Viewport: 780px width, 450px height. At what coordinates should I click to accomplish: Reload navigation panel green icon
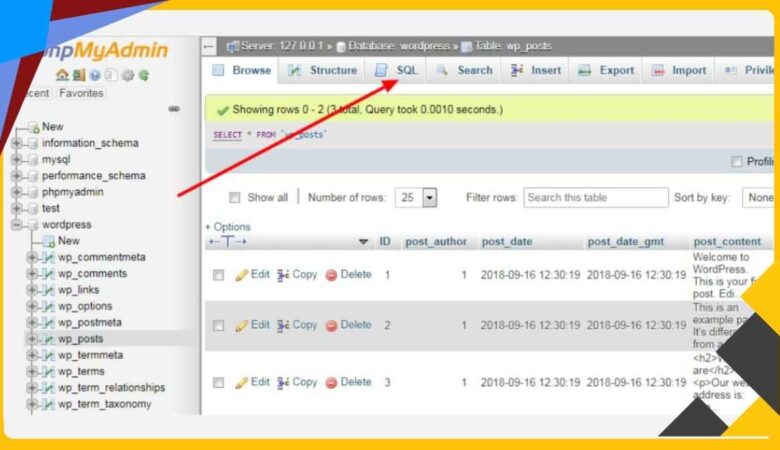(144, 75)
